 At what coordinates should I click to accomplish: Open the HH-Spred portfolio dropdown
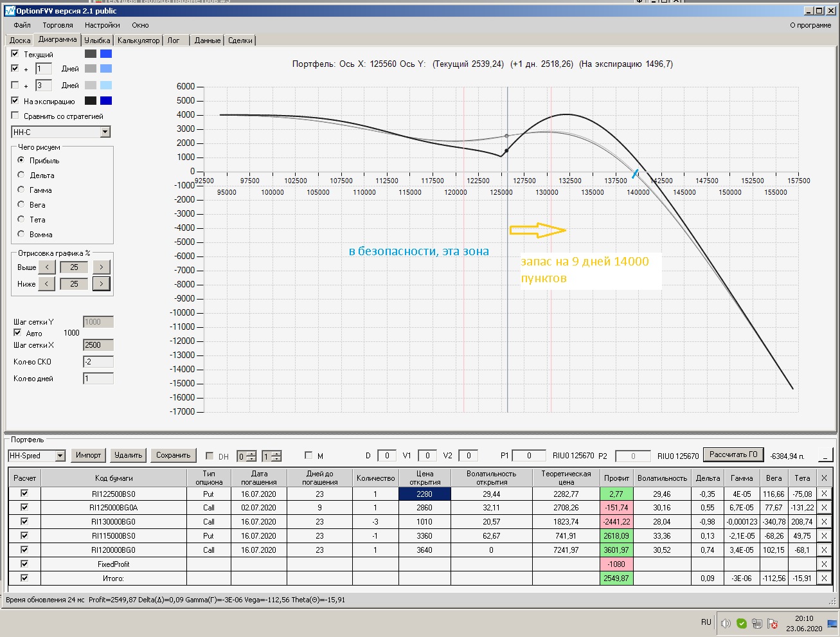tap(60, 456)
